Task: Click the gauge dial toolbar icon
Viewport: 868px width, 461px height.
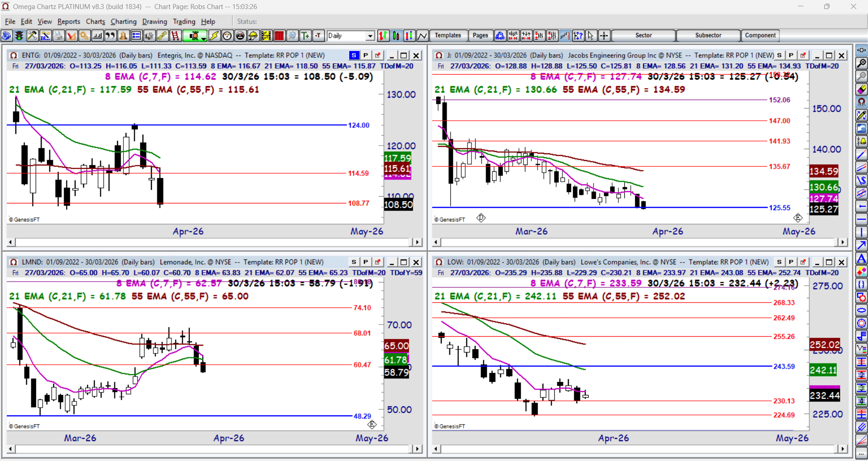Action: click(x=227, y=36)
